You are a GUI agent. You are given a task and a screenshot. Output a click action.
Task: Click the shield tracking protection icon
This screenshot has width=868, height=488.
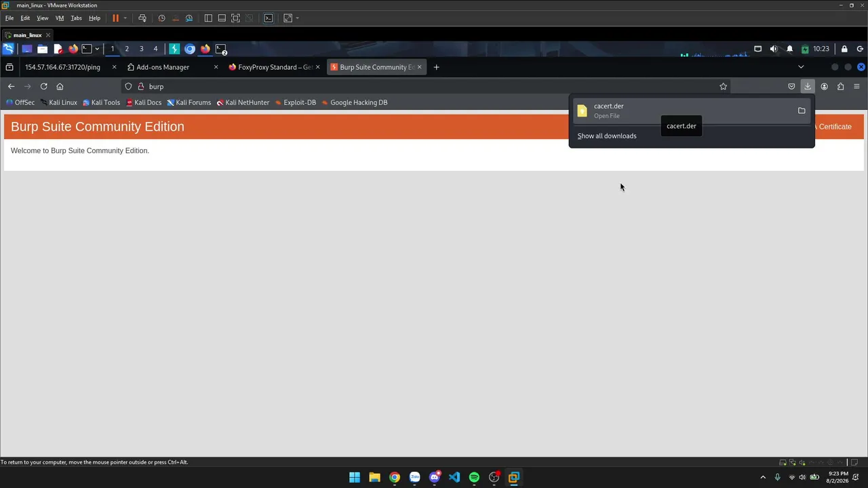coord(128,86)
